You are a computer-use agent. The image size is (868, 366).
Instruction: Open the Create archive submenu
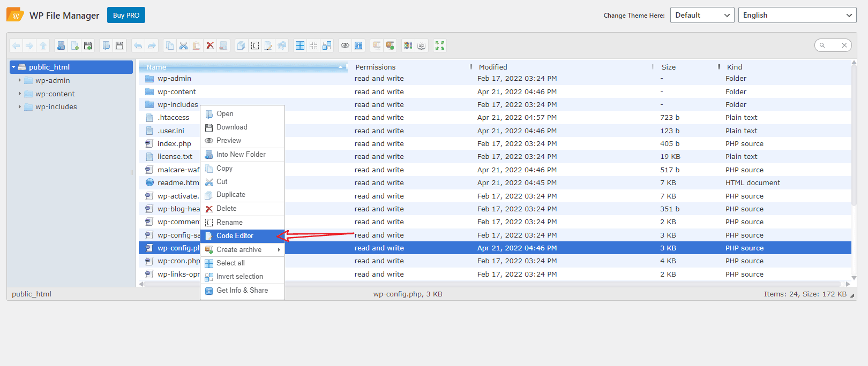(239, 250)
